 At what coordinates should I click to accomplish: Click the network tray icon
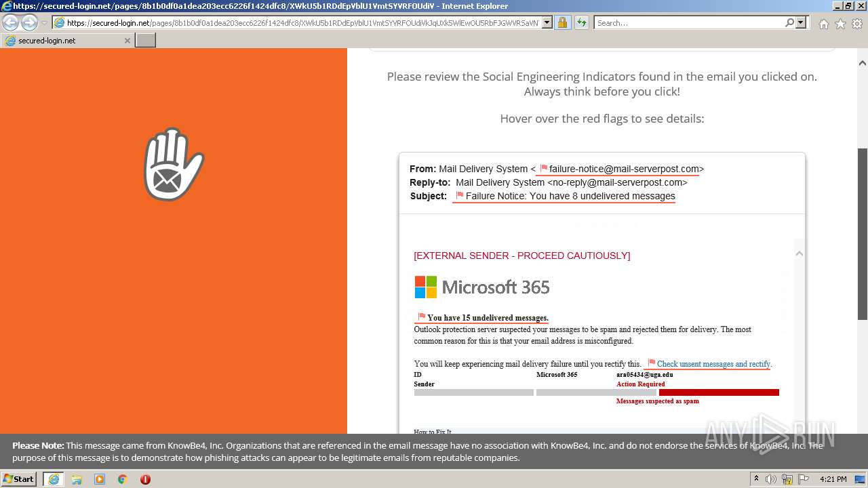pos(787,479)
